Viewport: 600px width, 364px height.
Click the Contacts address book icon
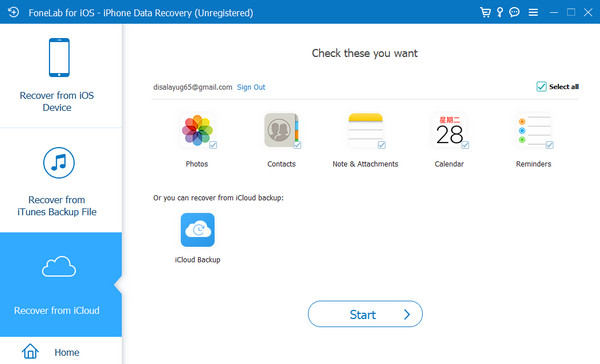[281, 130]
